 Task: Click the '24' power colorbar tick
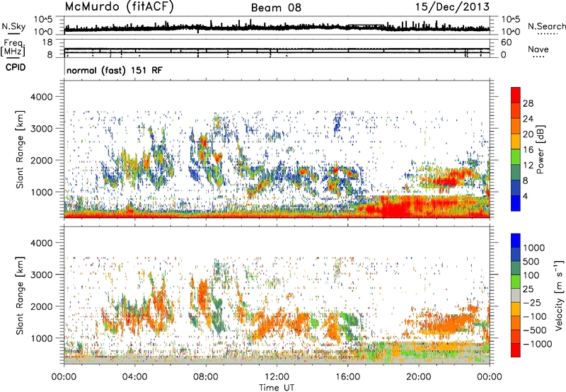tap(528, 119)
